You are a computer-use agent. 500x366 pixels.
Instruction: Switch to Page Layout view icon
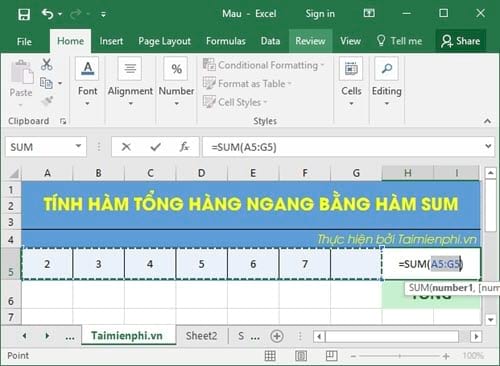click(301, 356)
